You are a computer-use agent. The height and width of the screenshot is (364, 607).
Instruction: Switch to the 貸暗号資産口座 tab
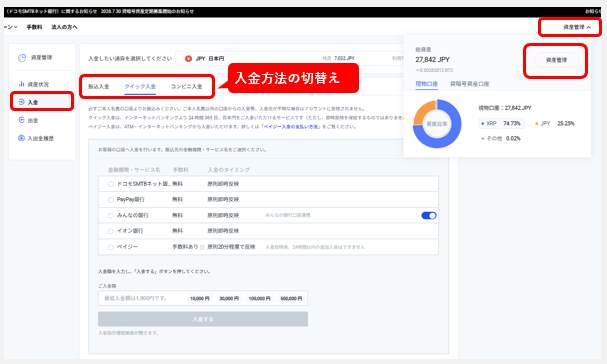(470, 84)
